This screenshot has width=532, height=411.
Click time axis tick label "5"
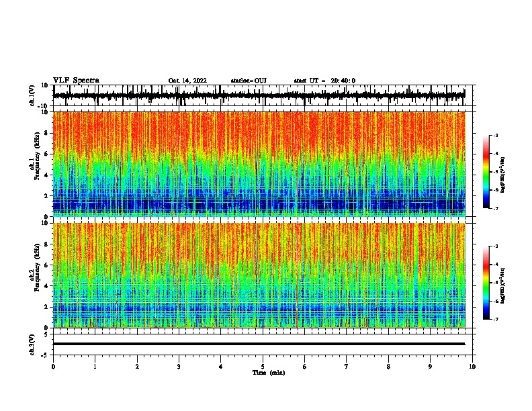[263, 367]
